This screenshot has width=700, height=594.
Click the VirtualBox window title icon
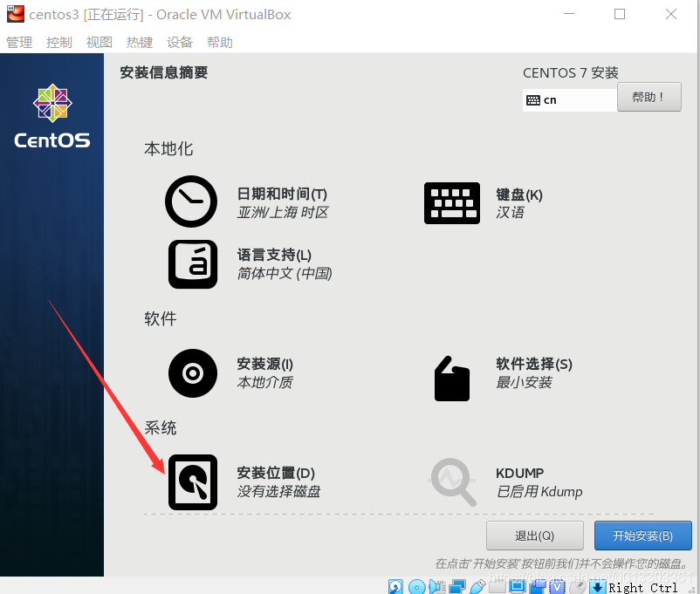[15, 14]
